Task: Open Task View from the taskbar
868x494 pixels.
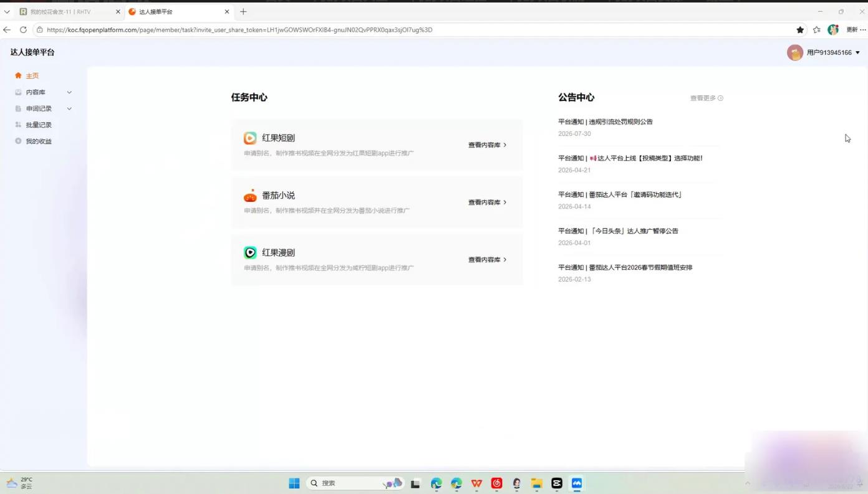Action: click(x=415, y=483)
